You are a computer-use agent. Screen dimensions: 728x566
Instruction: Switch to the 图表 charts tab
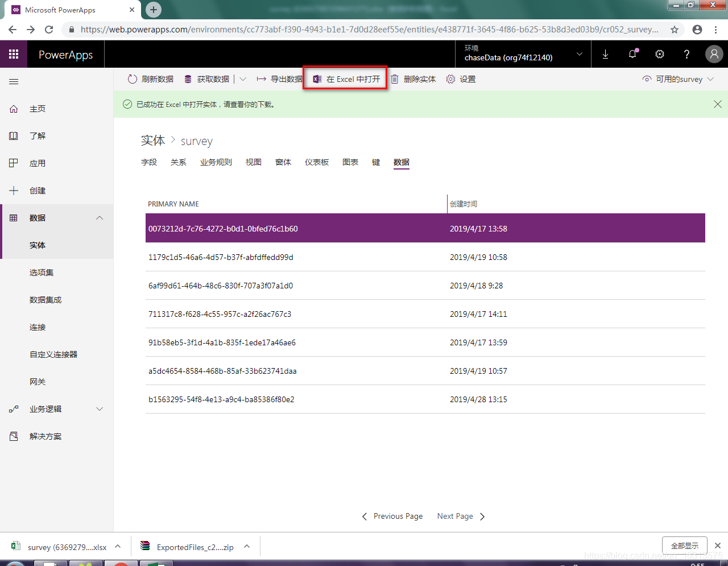(350, 162)
